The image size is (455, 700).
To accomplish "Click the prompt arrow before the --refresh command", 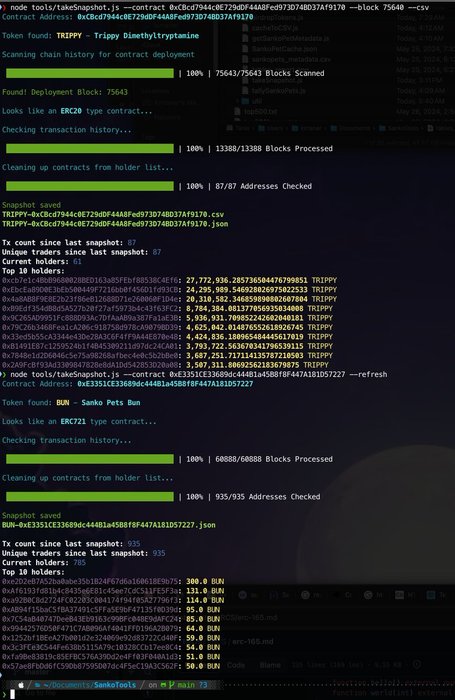I will (4, 375).
